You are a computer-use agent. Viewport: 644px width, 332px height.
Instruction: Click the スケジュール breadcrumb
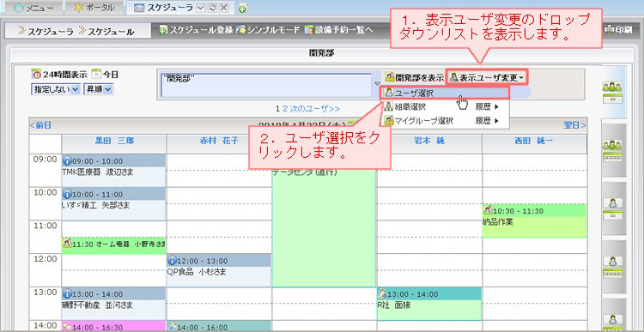pos(106,31)
